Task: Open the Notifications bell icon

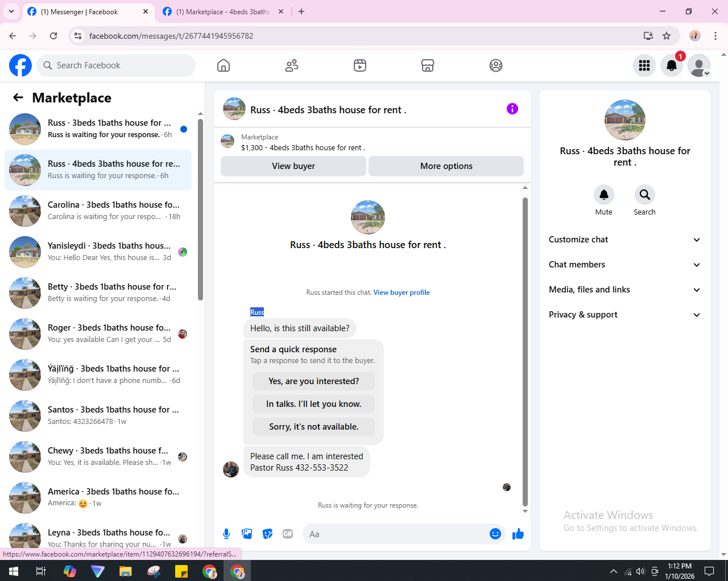Action: coord(672,65)
